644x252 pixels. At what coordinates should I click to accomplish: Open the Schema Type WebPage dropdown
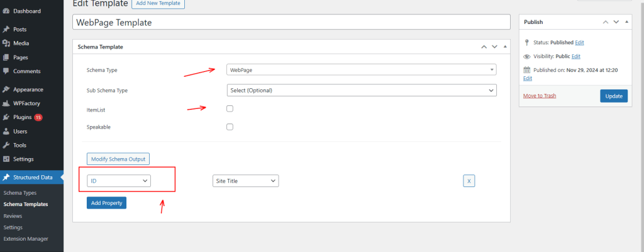[362, 70]
